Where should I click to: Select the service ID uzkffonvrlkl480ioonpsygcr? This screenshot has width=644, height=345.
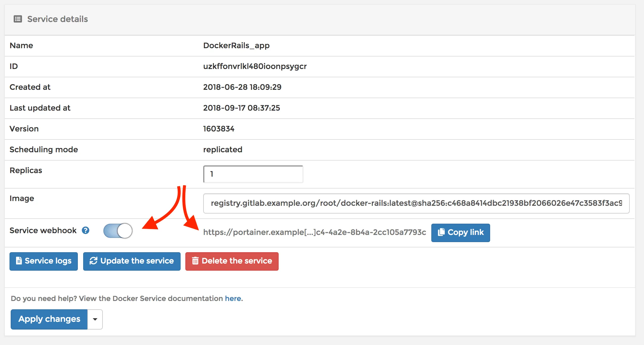click(255, 66)
